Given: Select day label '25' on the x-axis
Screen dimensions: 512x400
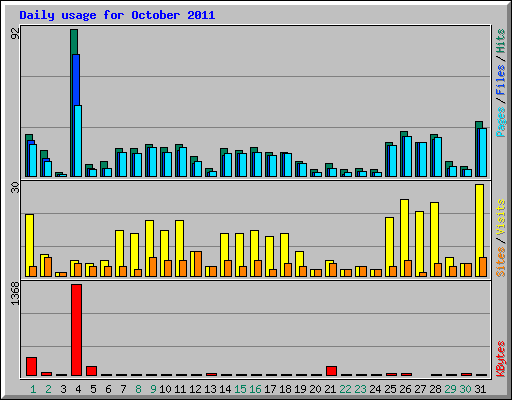Looking at the screenshot, I should 390,389.
